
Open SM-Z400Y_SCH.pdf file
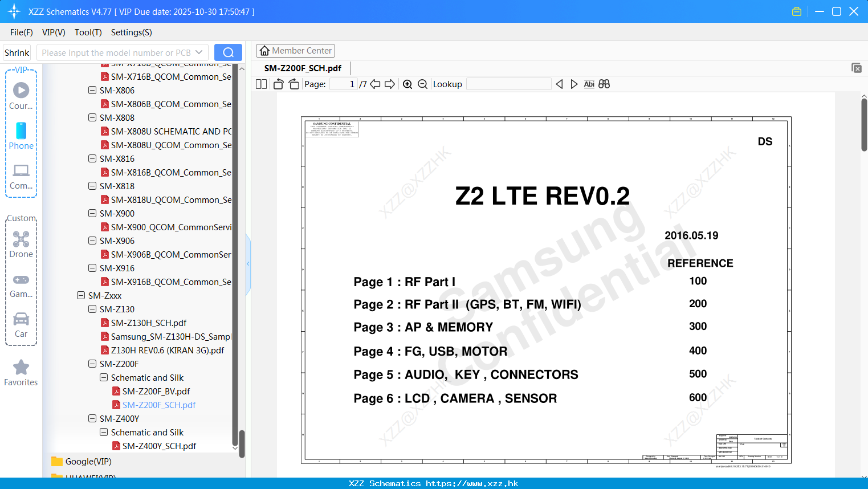click(x=159, y=446)
